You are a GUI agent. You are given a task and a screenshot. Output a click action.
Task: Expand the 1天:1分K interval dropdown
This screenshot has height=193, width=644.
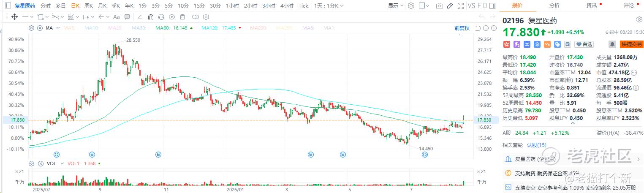329,6
